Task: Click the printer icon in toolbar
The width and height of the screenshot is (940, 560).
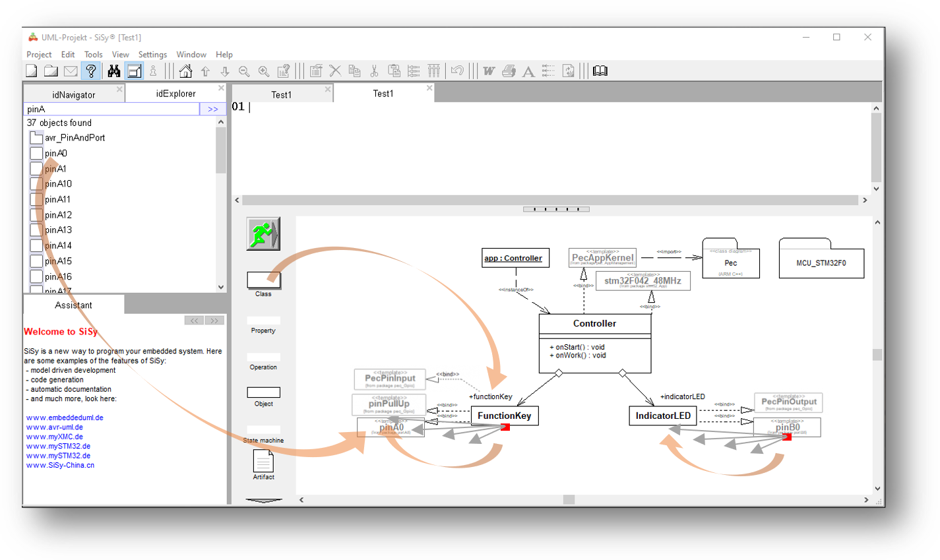Action: (509, 71)
